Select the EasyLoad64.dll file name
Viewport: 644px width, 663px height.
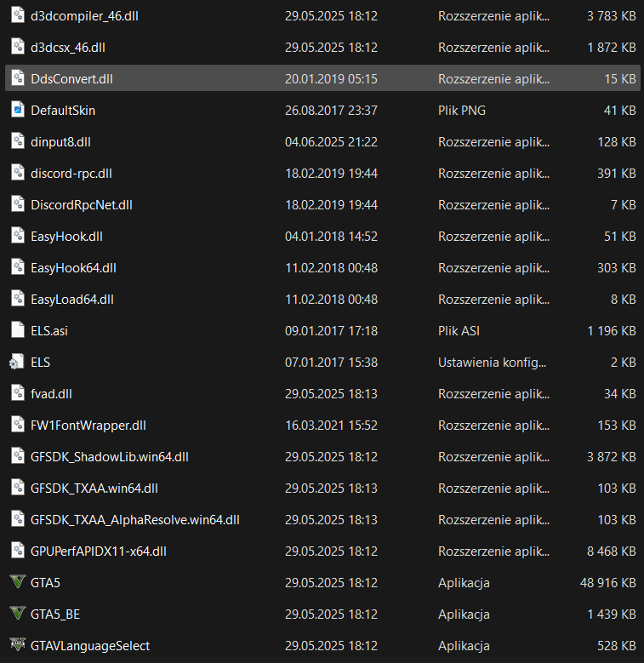72,299
